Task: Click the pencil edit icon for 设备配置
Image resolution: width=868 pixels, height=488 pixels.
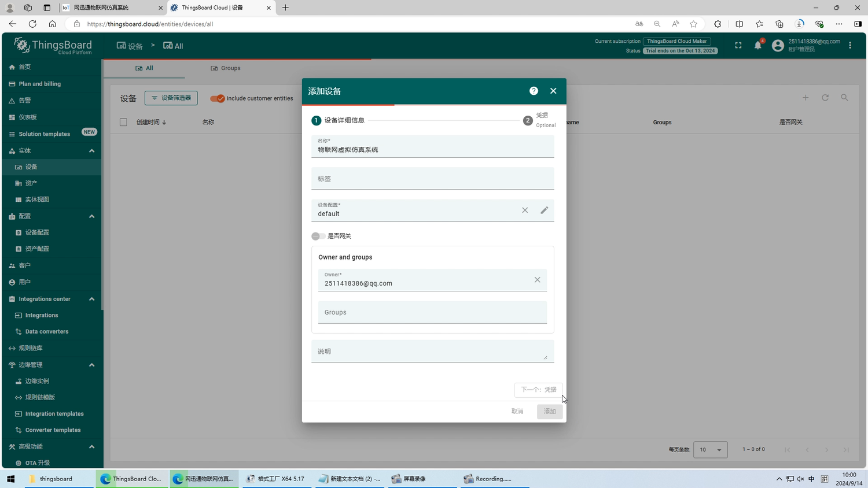Action: click(x=544, y=210)
